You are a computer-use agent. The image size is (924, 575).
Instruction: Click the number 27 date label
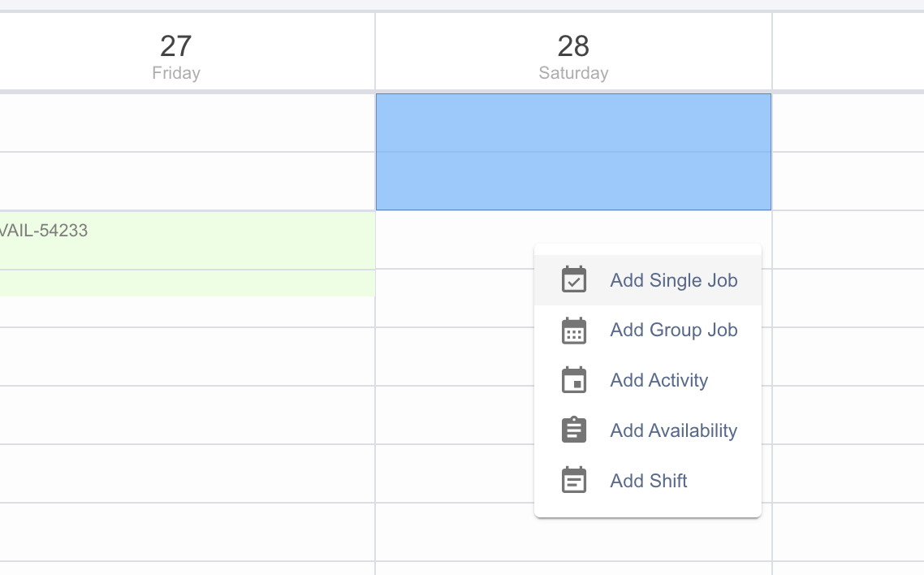pyautogui.click(x=175, y=46)
